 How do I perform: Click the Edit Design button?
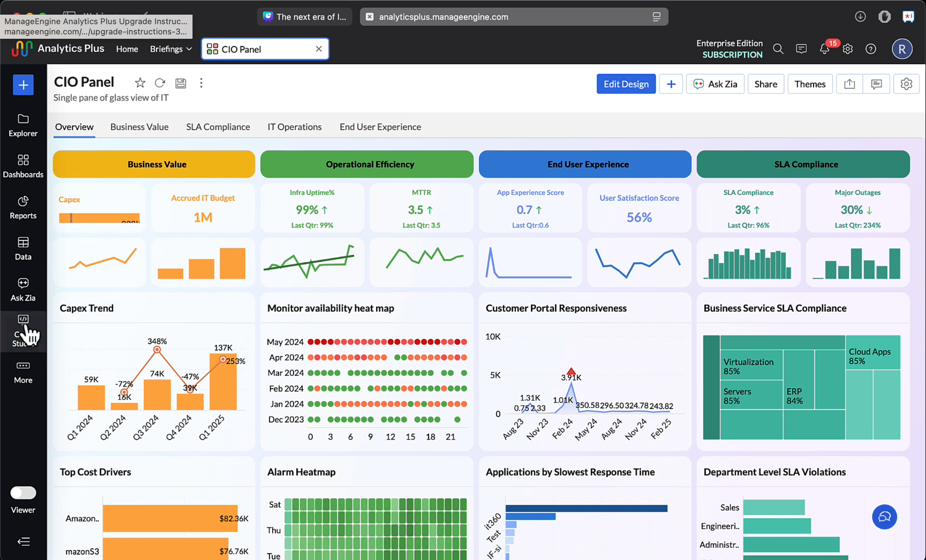[626, 84]
